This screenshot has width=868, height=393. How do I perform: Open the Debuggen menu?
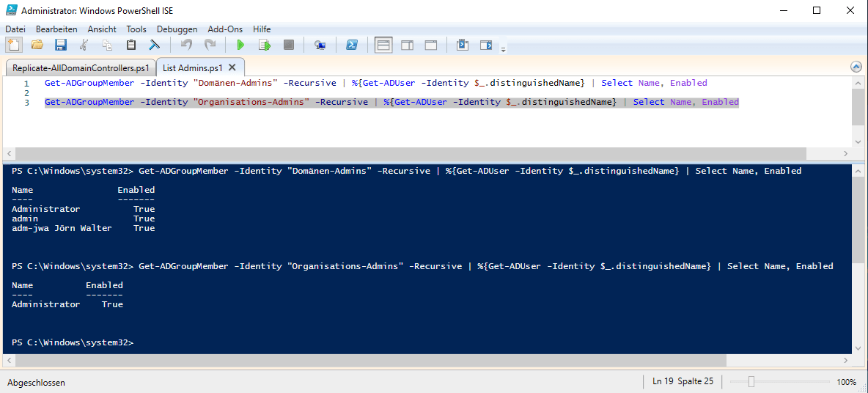click(177, 29)
